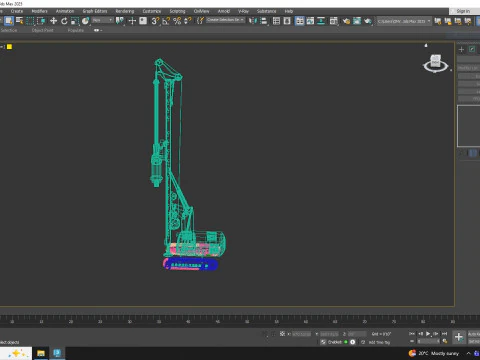Toggle Spinner Snap button

pos(188,21)
